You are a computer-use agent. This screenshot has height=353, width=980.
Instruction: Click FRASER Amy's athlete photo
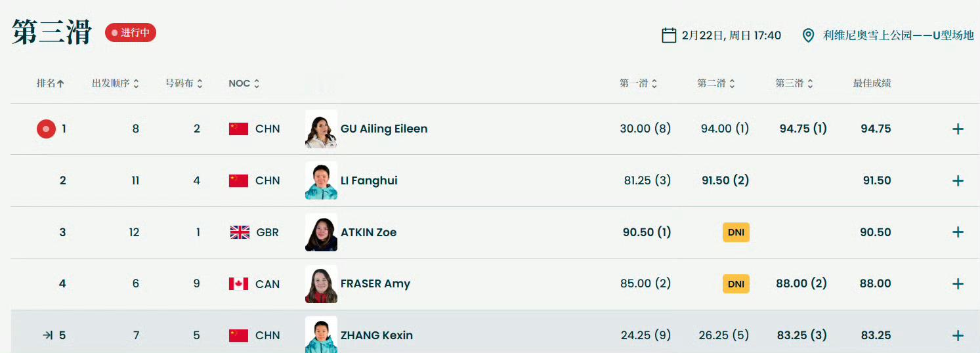pyautogui.click(x=322, y=283)
